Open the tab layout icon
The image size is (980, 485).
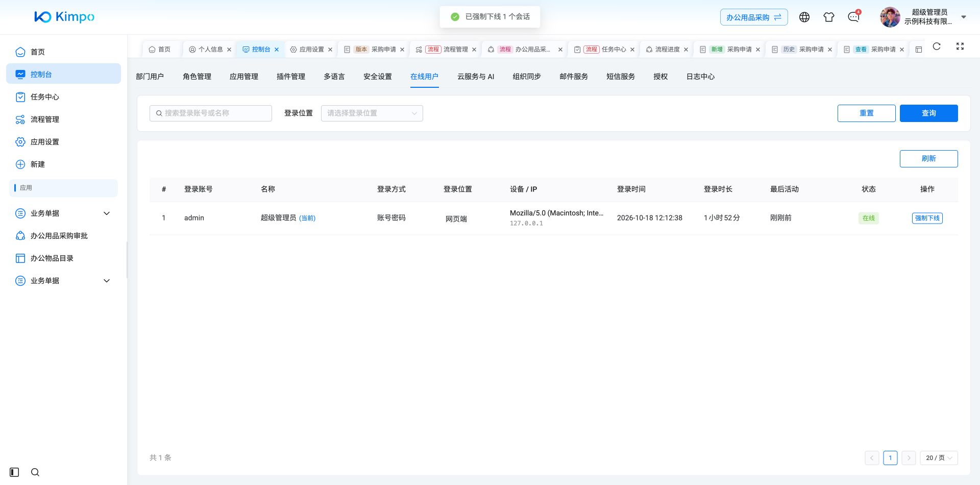[x=919, y=50]
